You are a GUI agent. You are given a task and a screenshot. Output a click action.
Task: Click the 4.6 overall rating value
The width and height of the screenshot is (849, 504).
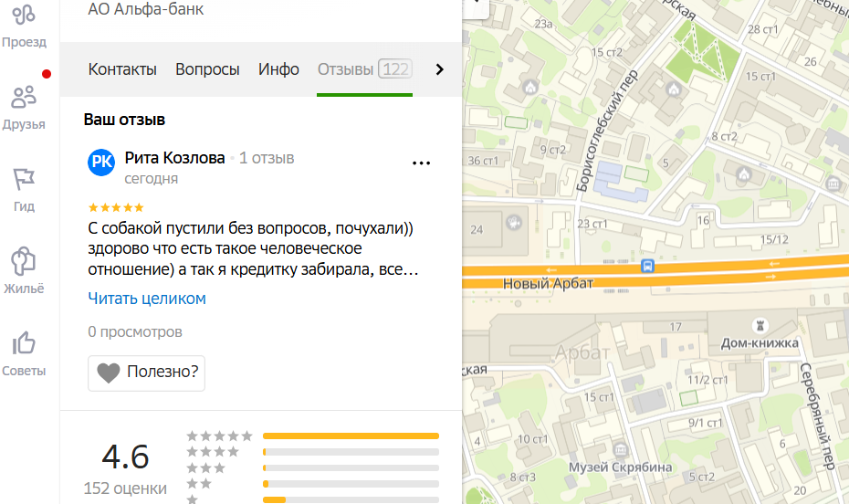coord(125,457)
